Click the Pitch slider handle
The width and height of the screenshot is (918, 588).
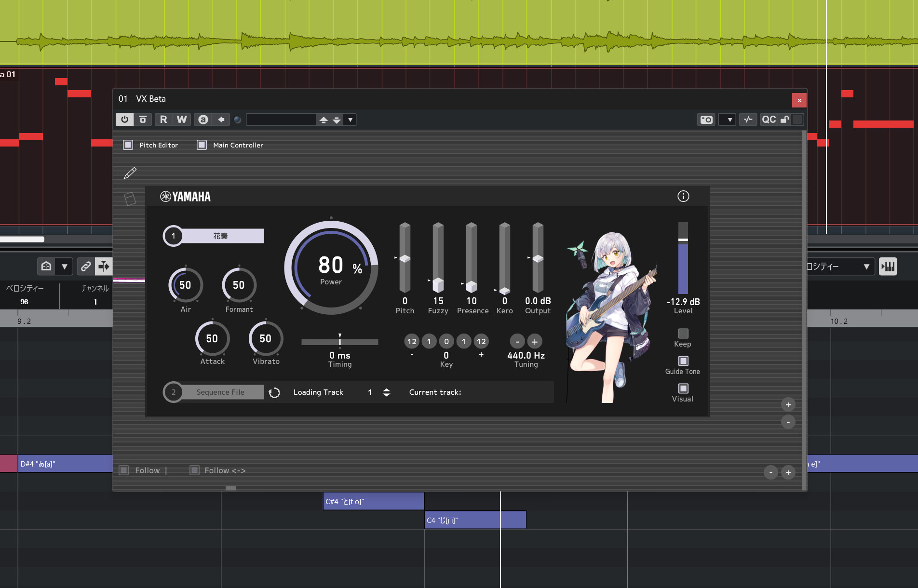coord(405,259)
